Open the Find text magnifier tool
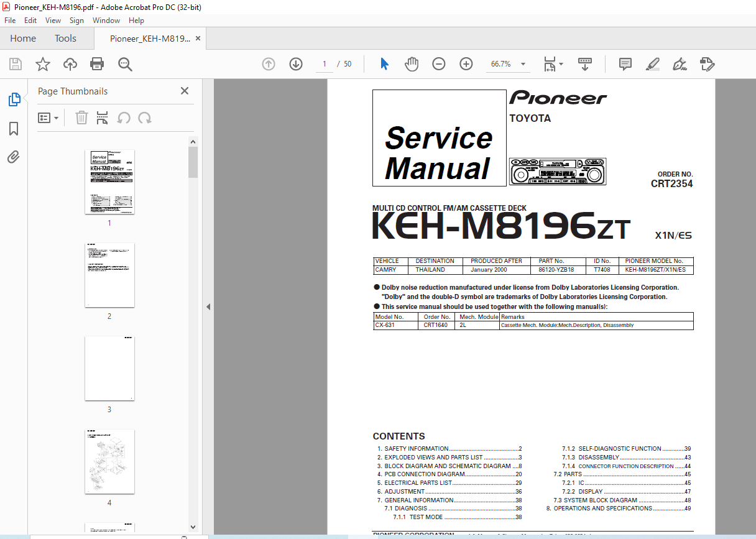This screenshot has height=539, width=756. click(x=125, y=64)
